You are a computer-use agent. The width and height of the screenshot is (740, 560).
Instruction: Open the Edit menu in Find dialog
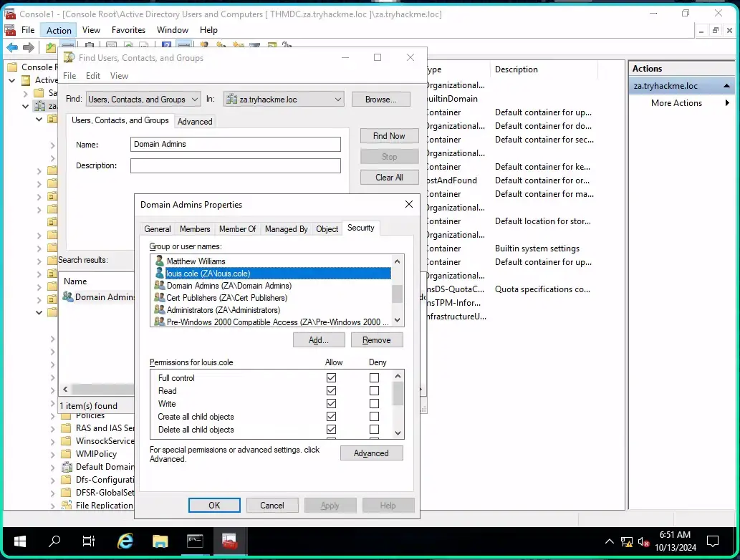tap(93, 76)
